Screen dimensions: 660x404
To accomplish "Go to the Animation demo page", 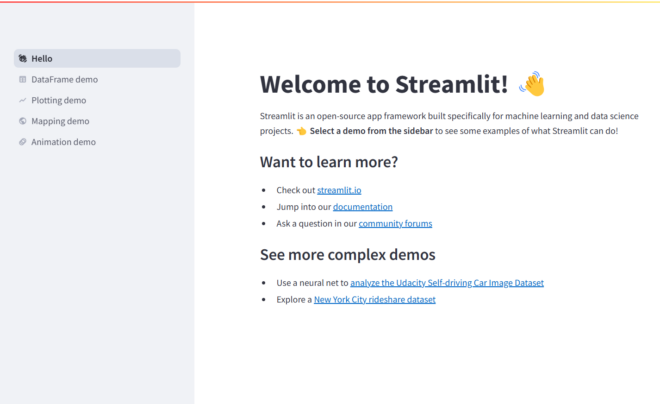I will click(x=97, y=142).
